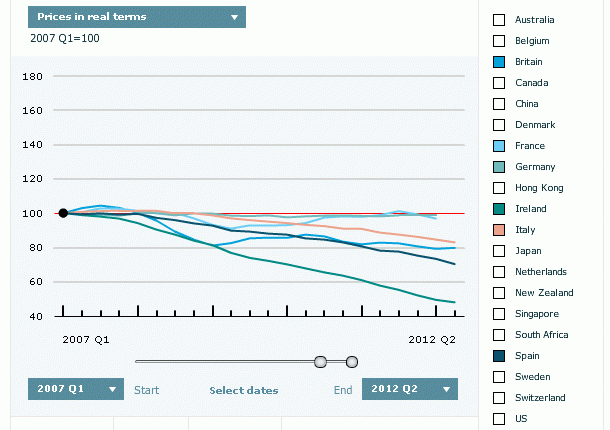The image size is (610, 430).
Task: Click the South Africa country label
Action: pos(542,334)
